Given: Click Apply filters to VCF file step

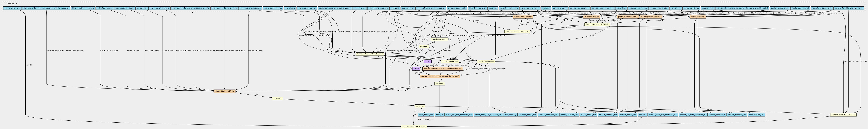Looking at the screenshot, I should (225, 91).
